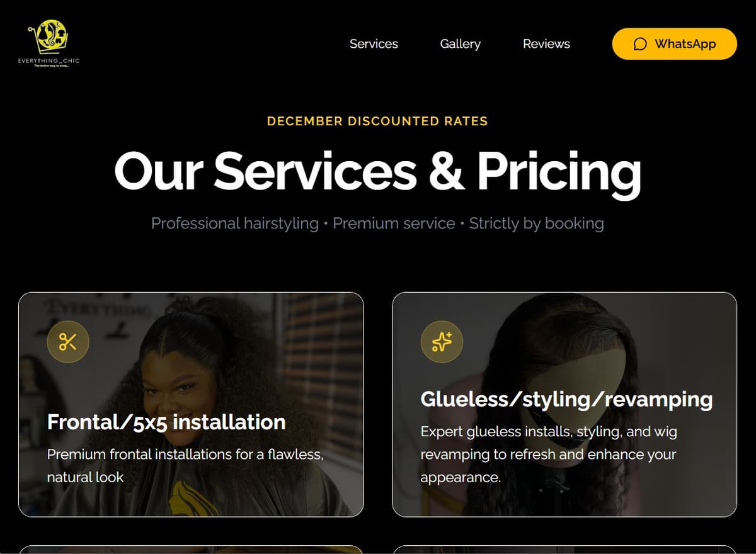Open the Reviews nav link
Image resolution: width=756 pixels, height=554 pixels.
(x=546, y=43)
